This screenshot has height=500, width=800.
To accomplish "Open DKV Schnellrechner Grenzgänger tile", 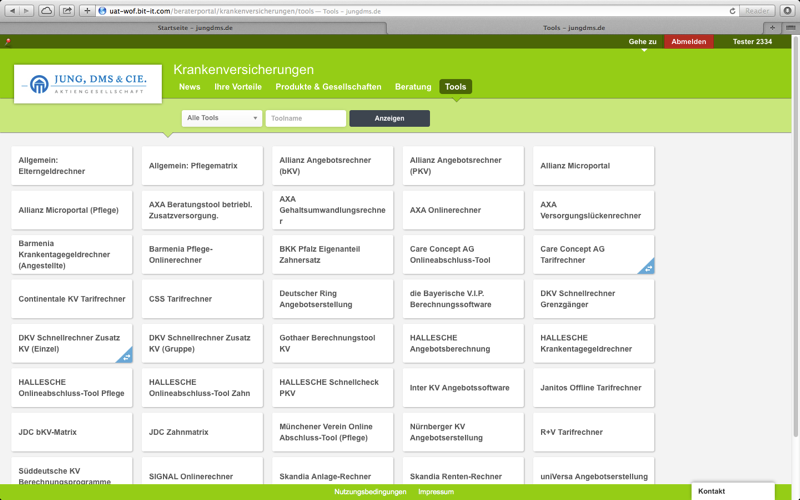I will coord(593,299).
